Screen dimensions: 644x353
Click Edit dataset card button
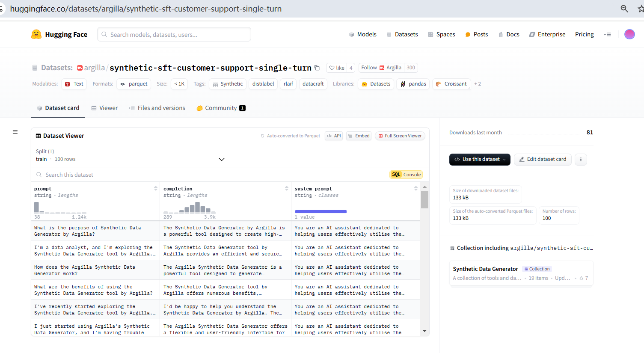pyautogui.click(x=543, y=159)
